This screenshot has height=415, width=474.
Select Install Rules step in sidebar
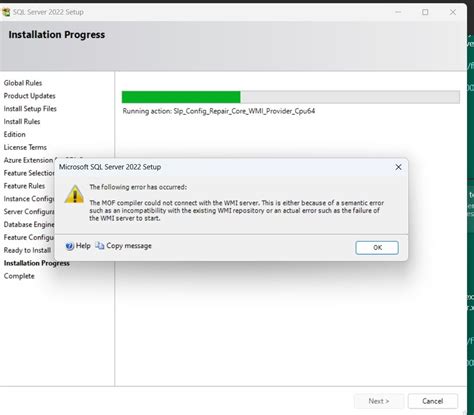[x=22, y=122]
